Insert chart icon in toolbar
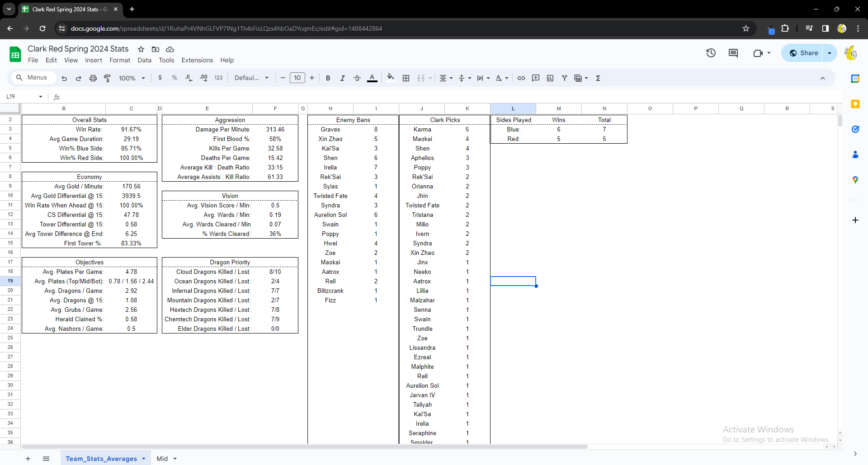 point(550,78)
